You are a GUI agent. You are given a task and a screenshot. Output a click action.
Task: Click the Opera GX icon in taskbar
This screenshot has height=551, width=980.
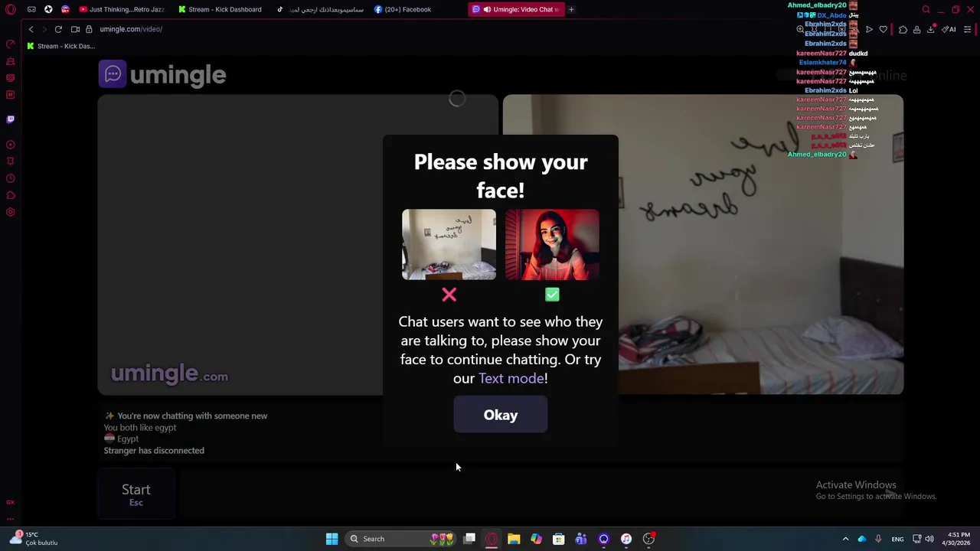[x=492, y=539]
